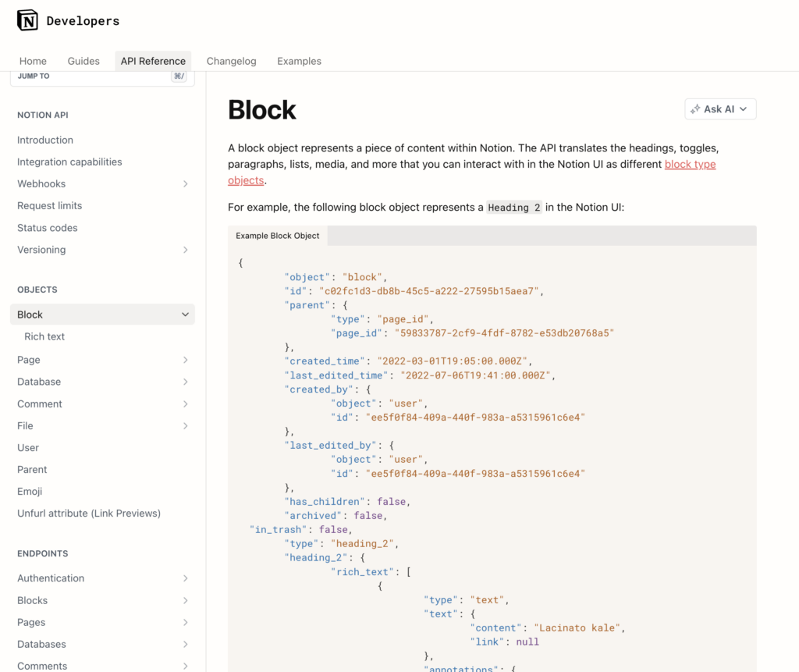The width and height of the screenshot is (799, 672).
Task: Open Request limits page
Action: pyautogui.click(x=49, y=205)
